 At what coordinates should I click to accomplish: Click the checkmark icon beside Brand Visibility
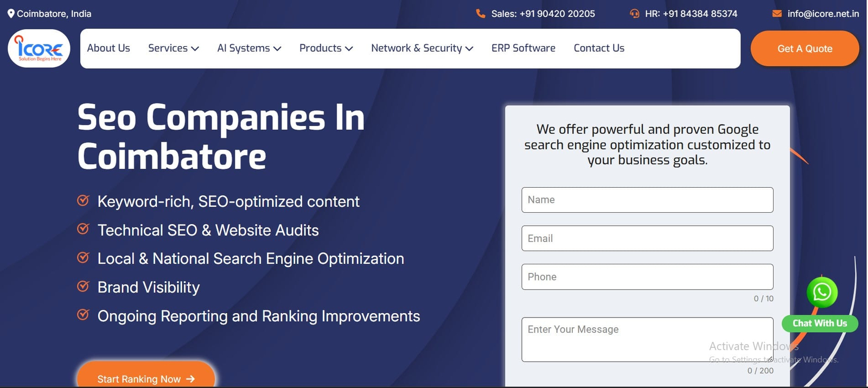[83, 286]
